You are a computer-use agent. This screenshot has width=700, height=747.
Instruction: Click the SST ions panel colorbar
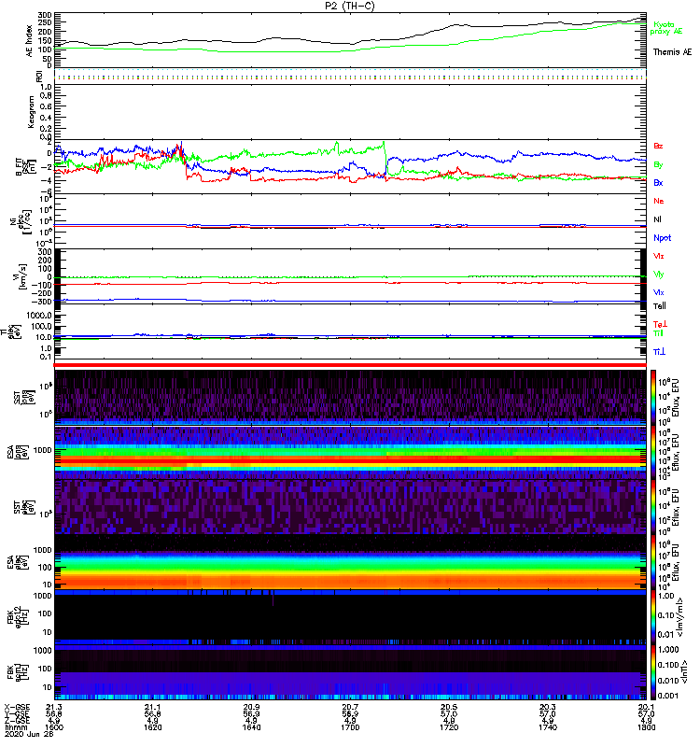(x=653, y=396)
